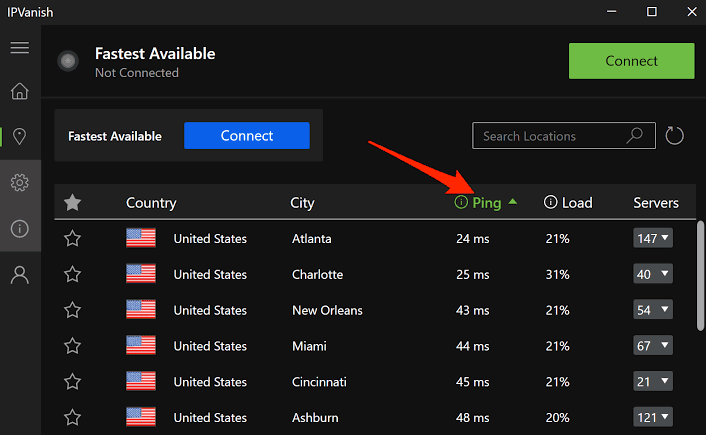Select the Cincinnati city entry
The width and height of the screenshot is (706, 435).
319,382
